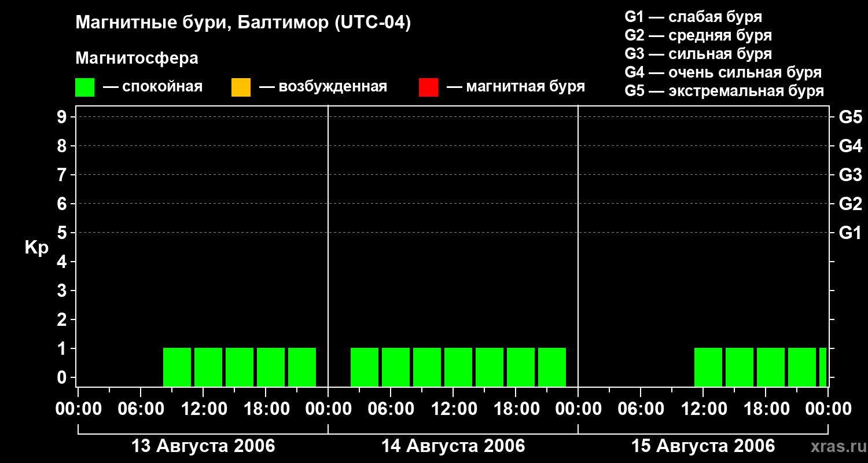This screenshot has height=463, width=868.
Task: Click the G2 label on the right axis
Action: pos(851,204)
